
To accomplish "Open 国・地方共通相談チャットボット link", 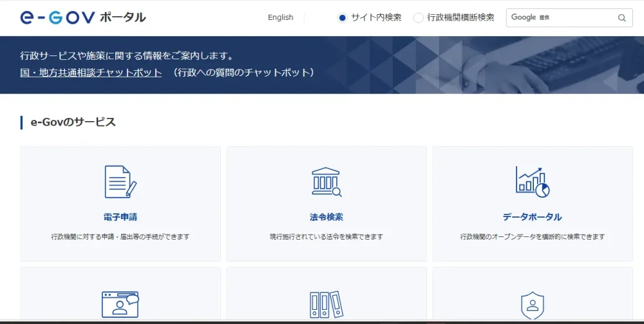I will pos(91,73).
